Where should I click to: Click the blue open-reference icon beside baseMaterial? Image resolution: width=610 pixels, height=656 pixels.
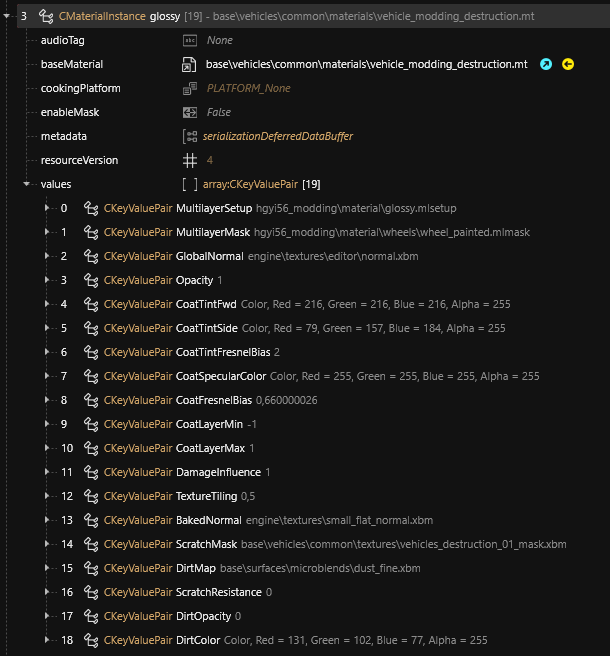coord(546,64)
